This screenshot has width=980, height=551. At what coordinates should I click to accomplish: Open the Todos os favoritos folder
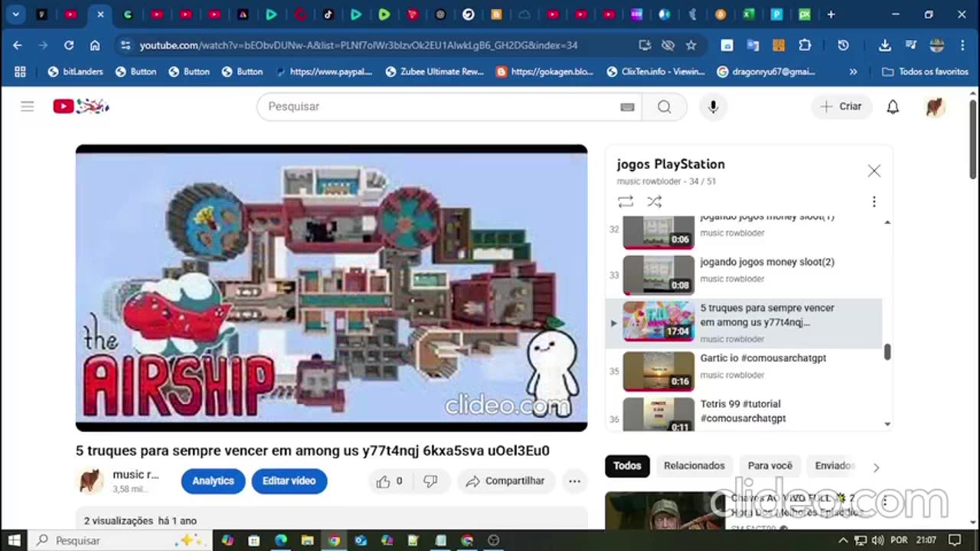[925, 71]
